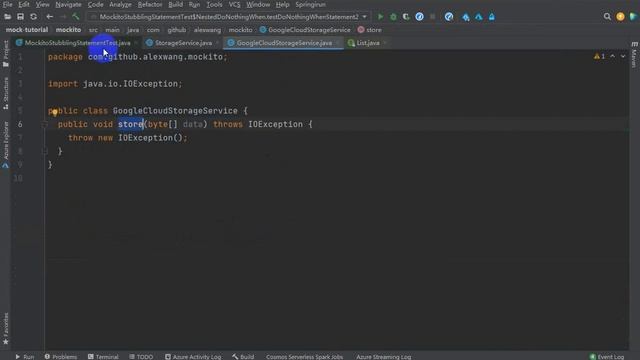
Task: Open the Springirun menu
Action: pos(310,4)
